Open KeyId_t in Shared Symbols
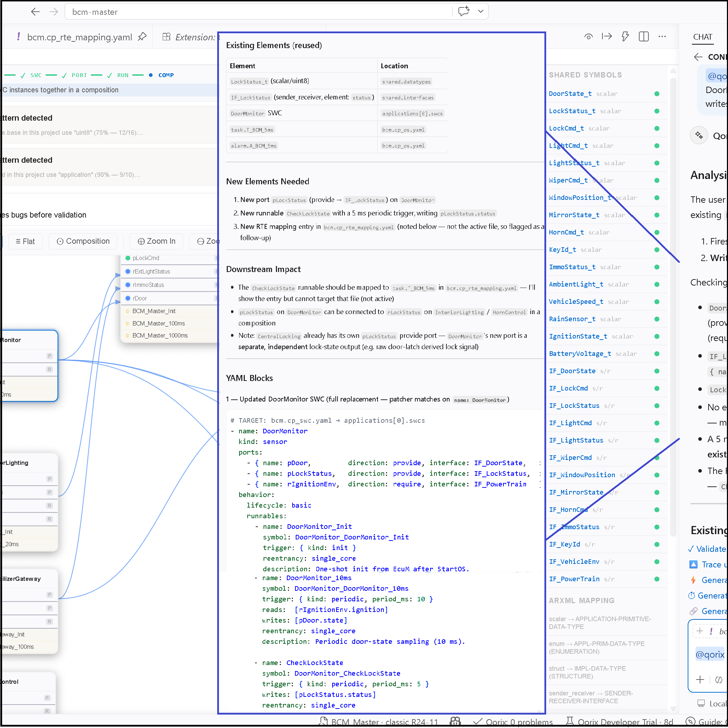The image size is (728, 728). pos(562,249)
